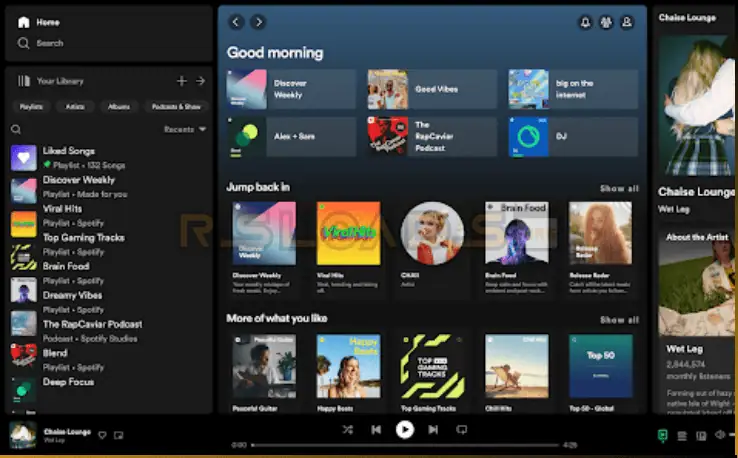The height and width of the screenshot is (458, 738).
Task: Toggle the Now Playing view icon
Action: (663, 435)
